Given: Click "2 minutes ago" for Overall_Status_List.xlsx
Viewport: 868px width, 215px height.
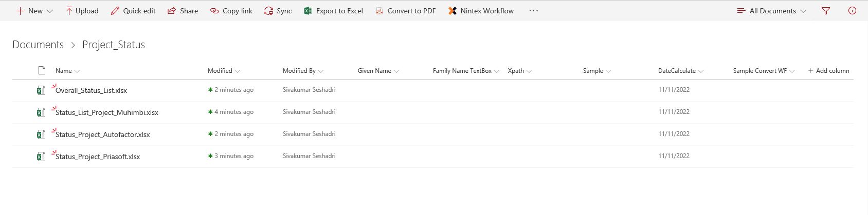Looking at the screenshot, I should (x=234, y=90).
